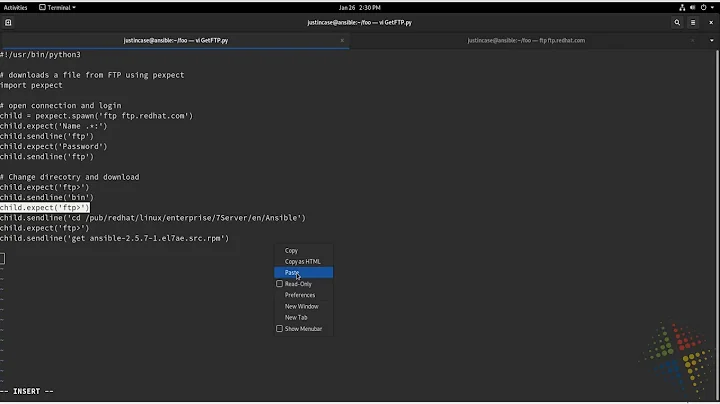
Task: Expand the system menu arrow beside the power icon
Action: [710, 7]
